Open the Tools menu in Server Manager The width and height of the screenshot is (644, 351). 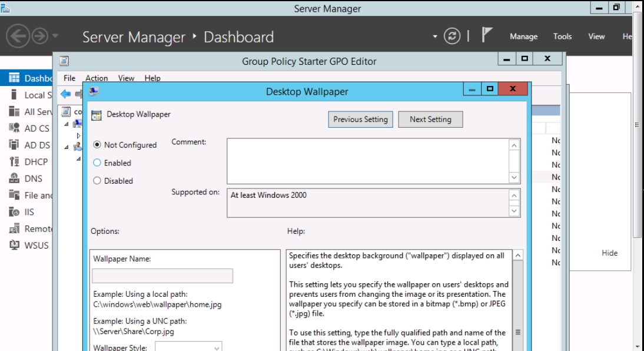(x=562, y=37)
